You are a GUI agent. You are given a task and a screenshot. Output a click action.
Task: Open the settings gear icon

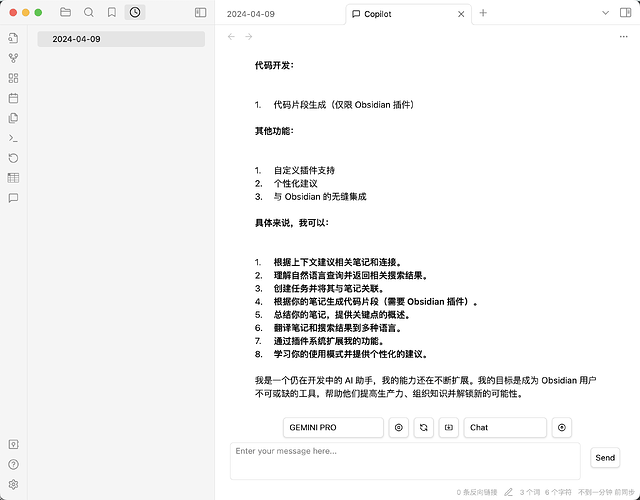tap(13, 484)
